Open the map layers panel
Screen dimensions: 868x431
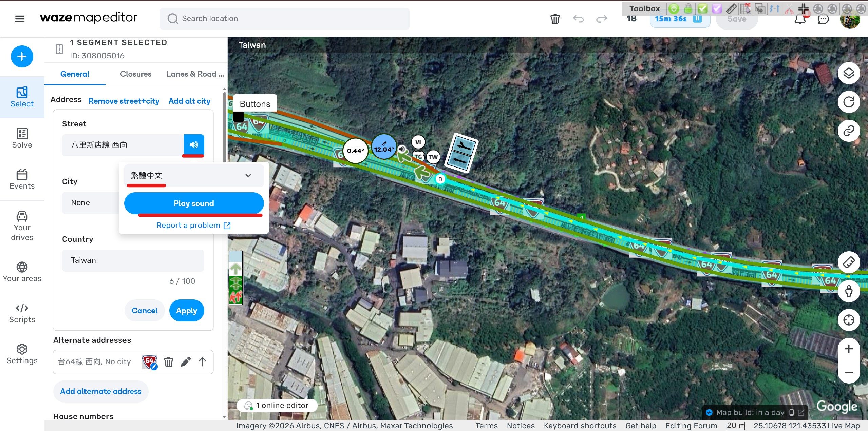click(x=848, y=73)
